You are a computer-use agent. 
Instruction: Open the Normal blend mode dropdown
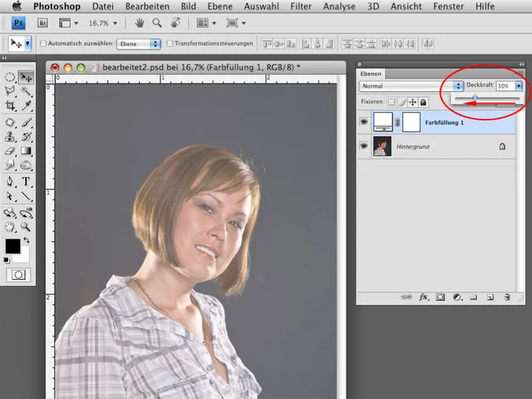click(411, 86)
